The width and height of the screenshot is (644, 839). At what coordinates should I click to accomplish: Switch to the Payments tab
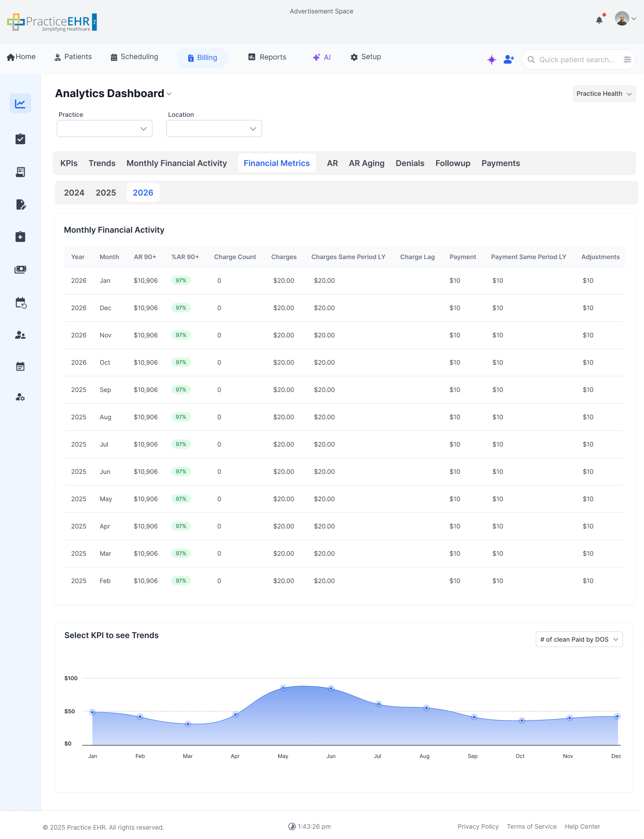[x=501, y=163]
